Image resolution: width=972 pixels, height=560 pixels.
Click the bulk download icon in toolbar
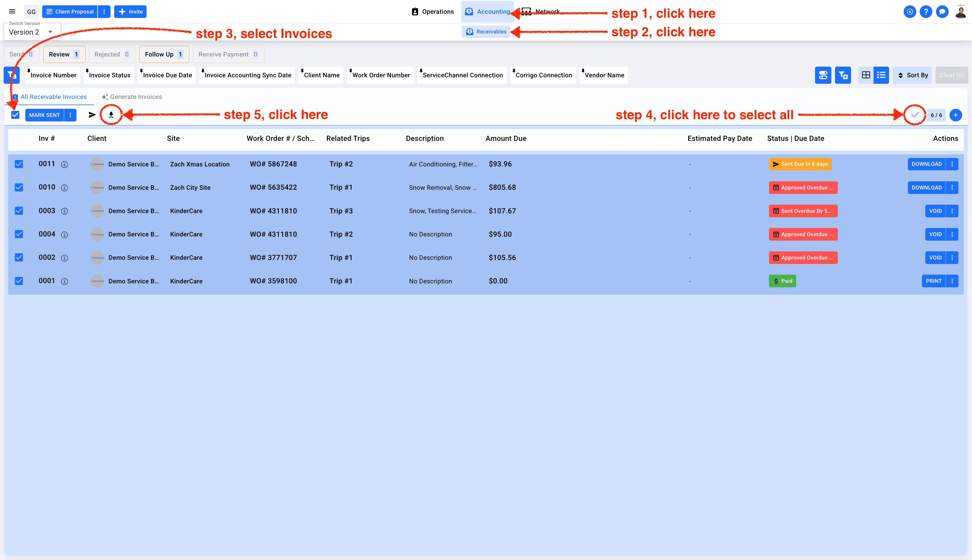click(111, 115)
